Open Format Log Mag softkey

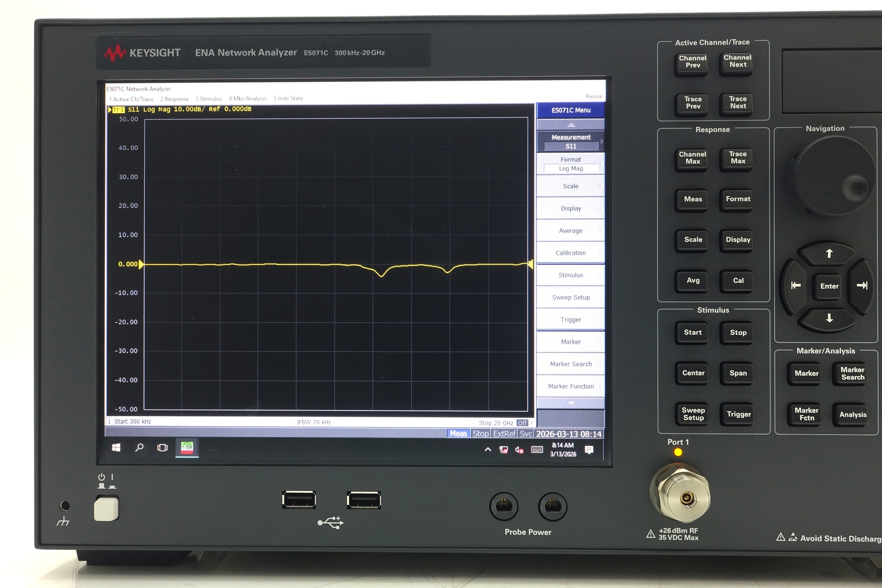(x=571, y=164)
